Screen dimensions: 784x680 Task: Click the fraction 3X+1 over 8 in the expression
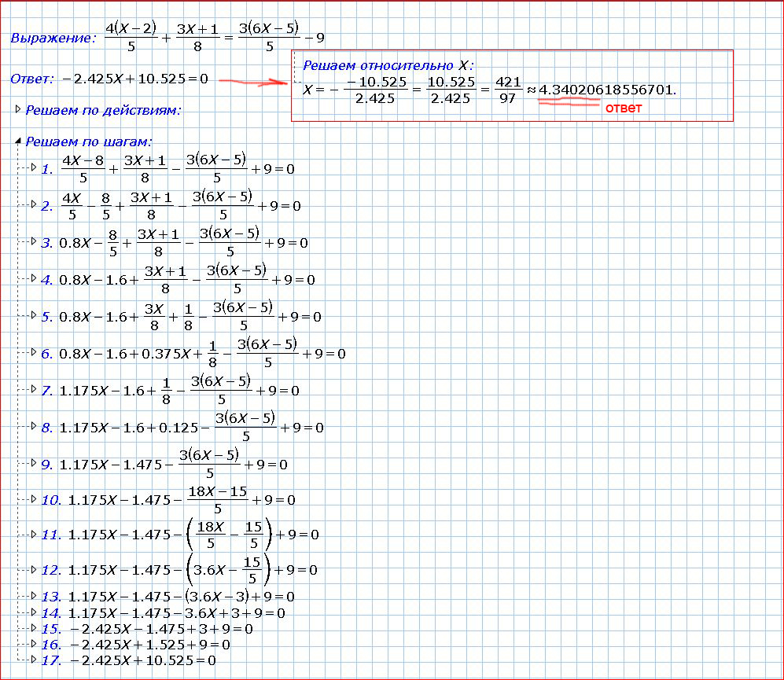(x=197, y=38)
